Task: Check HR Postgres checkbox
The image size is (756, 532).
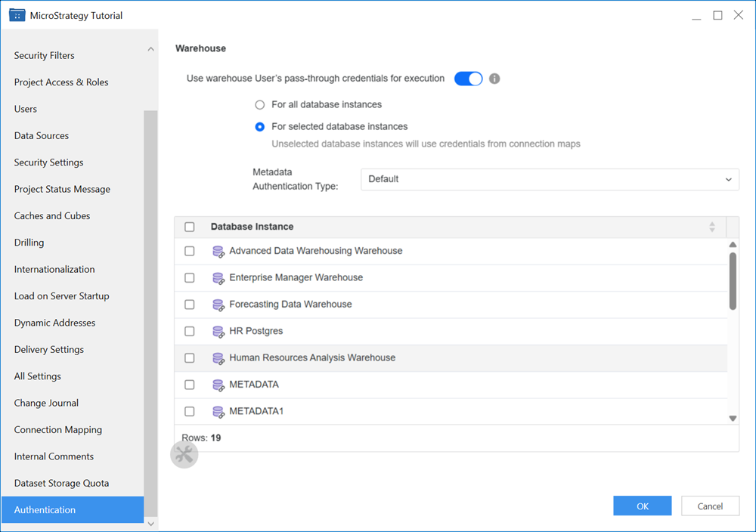Action: (190, 332)
